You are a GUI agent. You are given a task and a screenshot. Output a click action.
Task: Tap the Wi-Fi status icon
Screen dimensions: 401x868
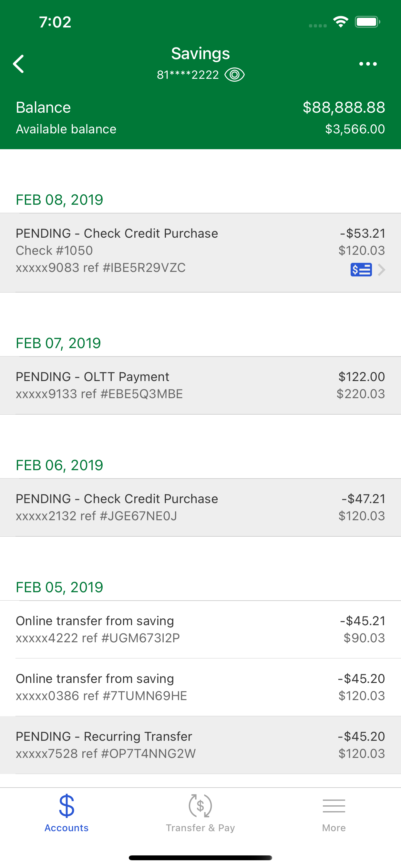(x=341, y=22)
